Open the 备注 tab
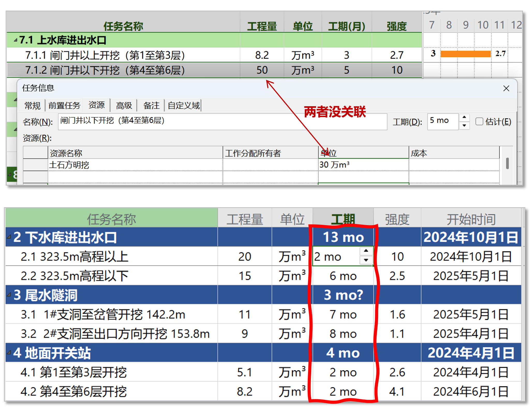532x414 pixels. 151,105
